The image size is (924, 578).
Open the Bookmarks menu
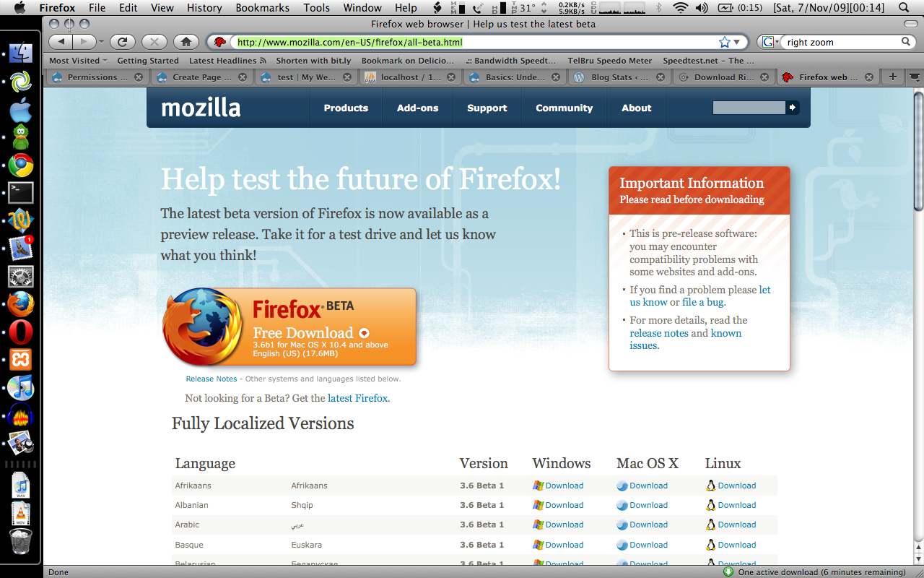pyautogui.click(x=262, y=8)
